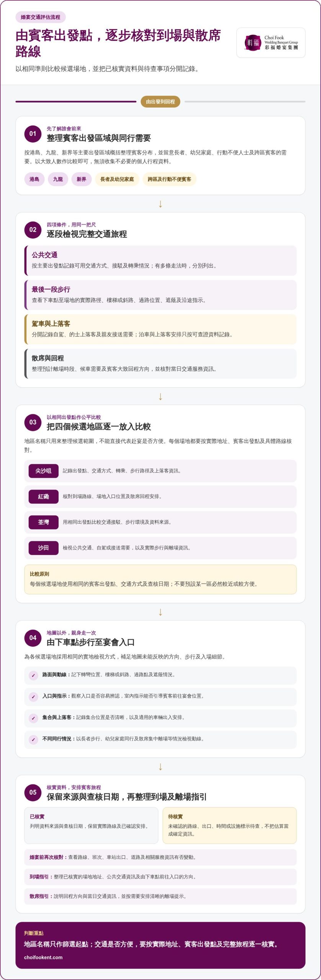This screenshot has width=321, height=980.
Task: Click the subtitle 先了解誰會前來
Action: (64, 129)
